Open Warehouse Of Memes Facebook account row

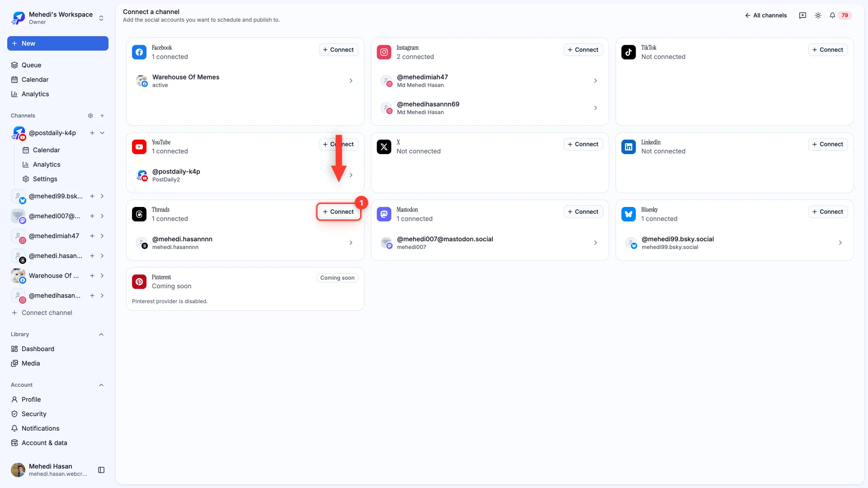(x=245, y=81)
